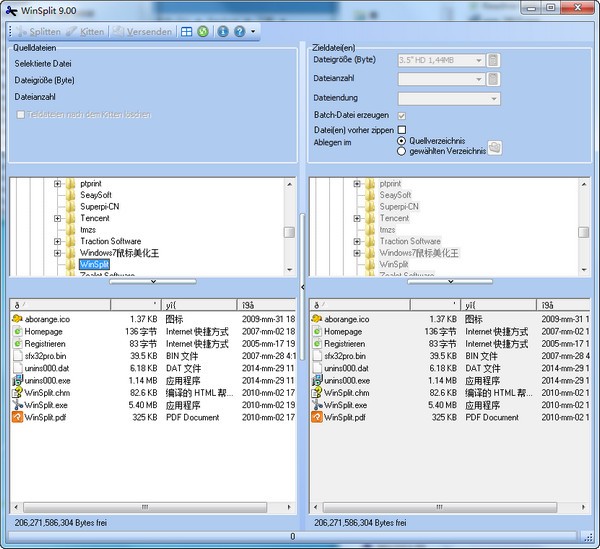Select WinSplit.chm in right file list
The height and width of the screenshot is (549, 600).
point(347,393)
